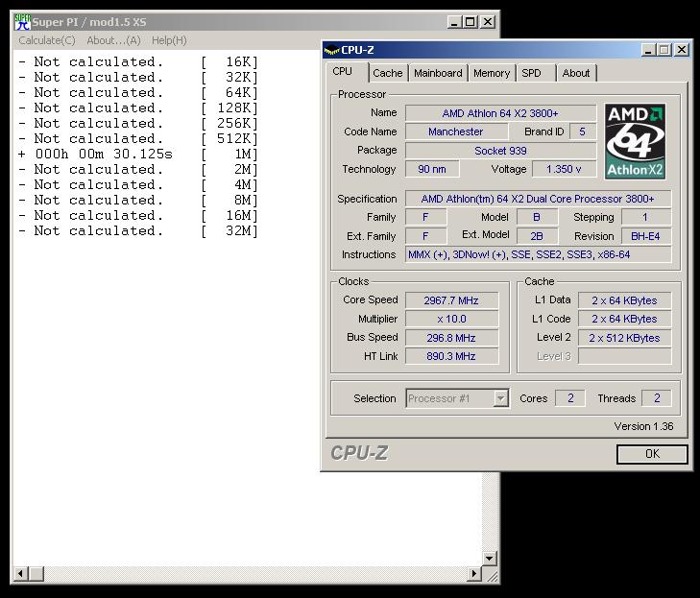Click the 32M Not calculated line

pyautogui.click(x=138, y=231)
